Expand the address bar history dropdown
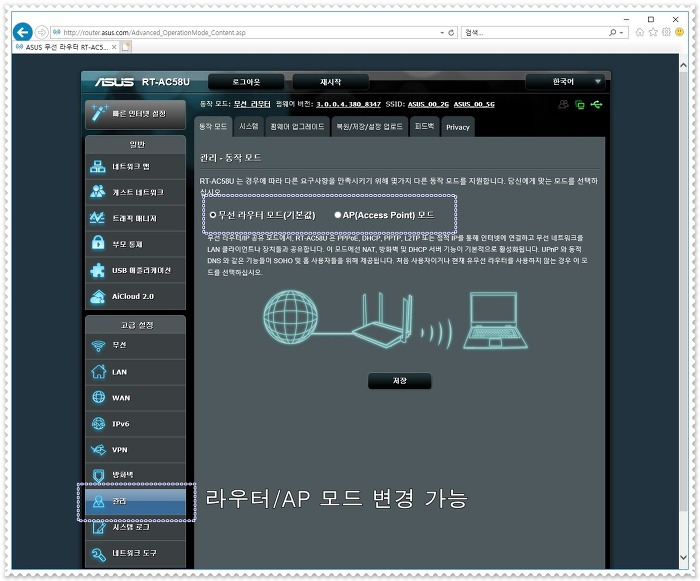 coord(442,33)
